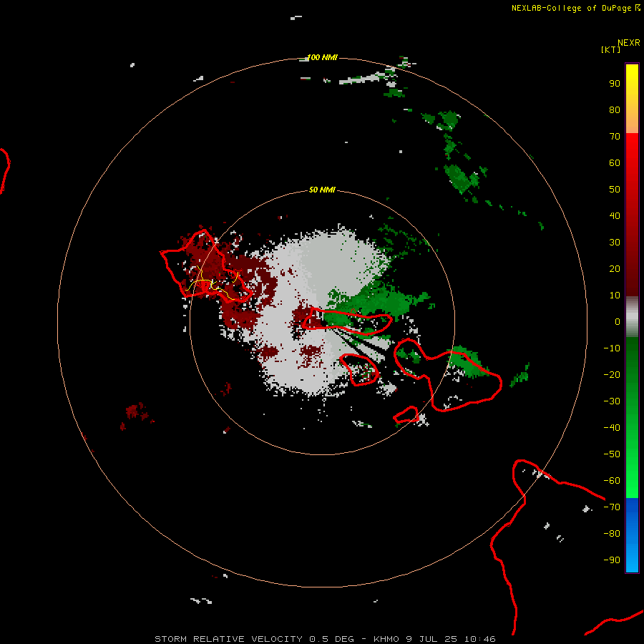Click the -80 value on velocity scale

[612, 534]
